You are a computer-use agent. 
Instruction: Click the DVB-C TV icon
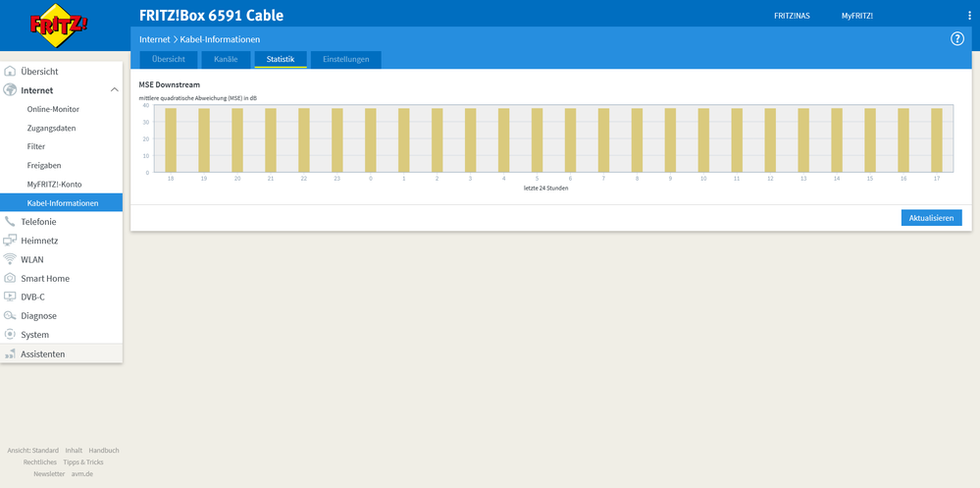click(10, 297)
